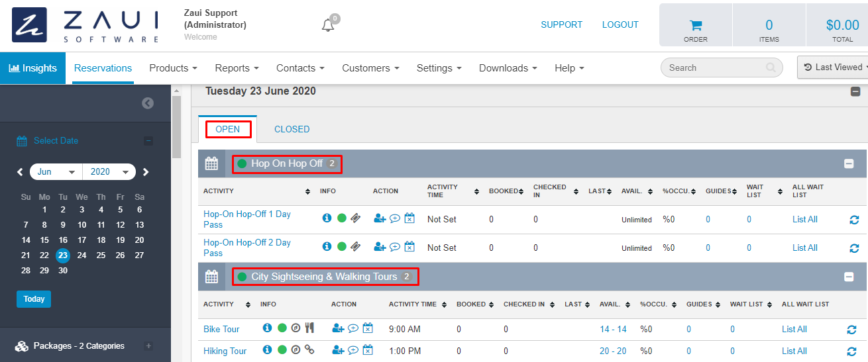Open the Settings menu
The width and height of the screenshot is (868, 362).
[x=440, y=68]
